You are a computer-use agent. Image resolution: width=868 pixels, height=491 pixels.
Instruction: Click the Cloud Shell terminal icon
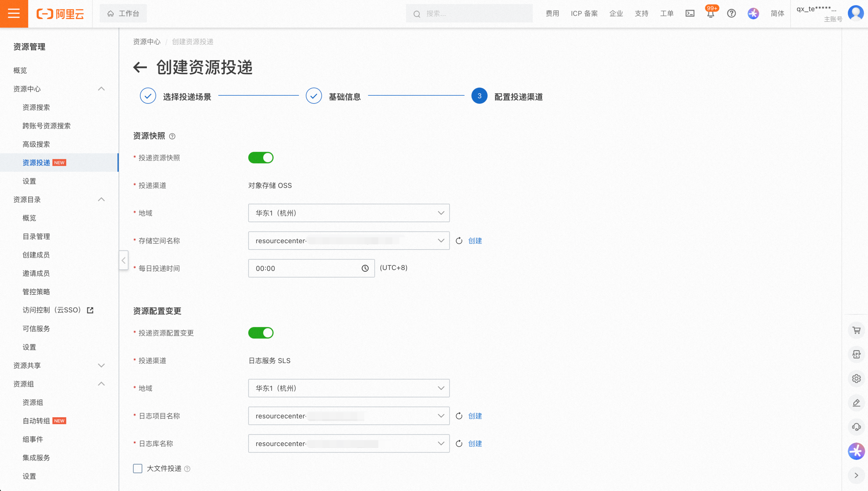[690, 13]
